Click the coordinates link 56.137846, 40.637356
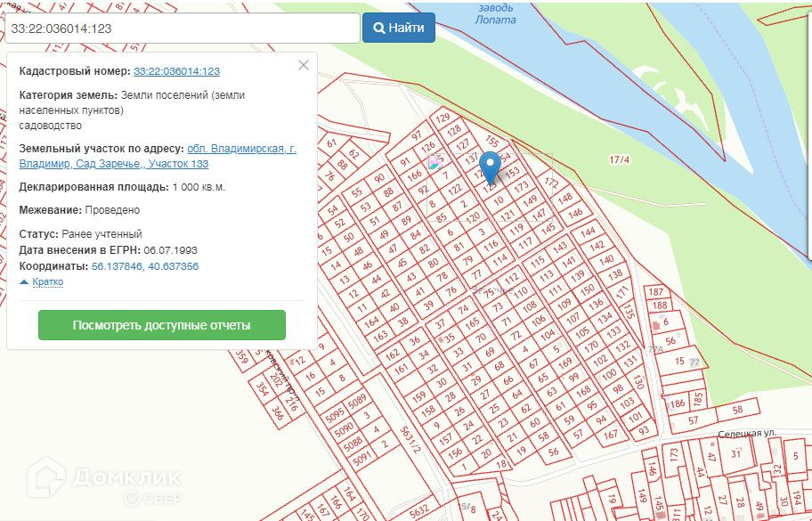This screenshot has height=521, width=812. pos(145,266)
